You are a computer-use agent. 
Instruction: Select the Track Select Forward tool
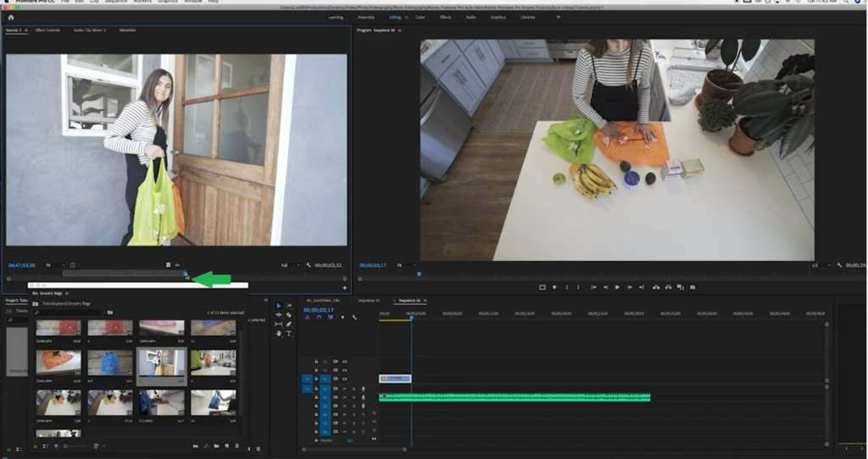pyautogui.click(x=288, y=306)
